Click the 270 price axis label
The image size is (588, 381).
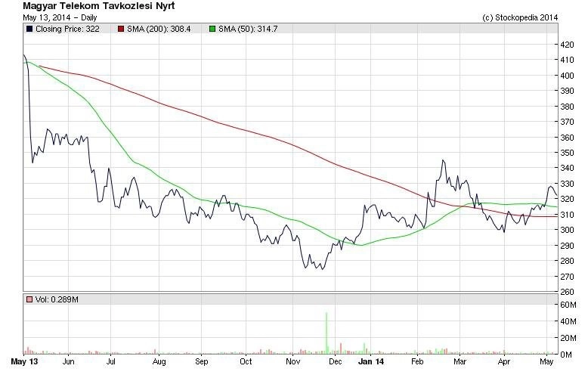click(x=567, y=277)
